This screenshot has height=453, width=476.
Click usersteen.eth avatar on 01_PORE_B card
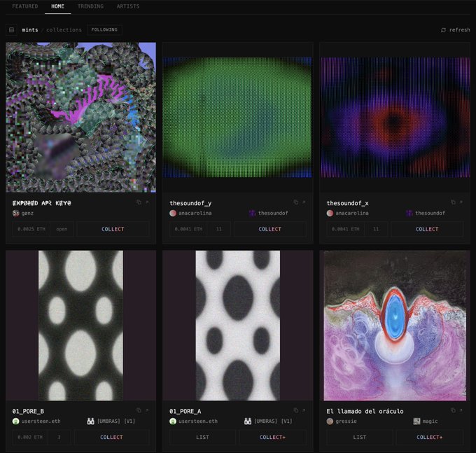(16, 421)
